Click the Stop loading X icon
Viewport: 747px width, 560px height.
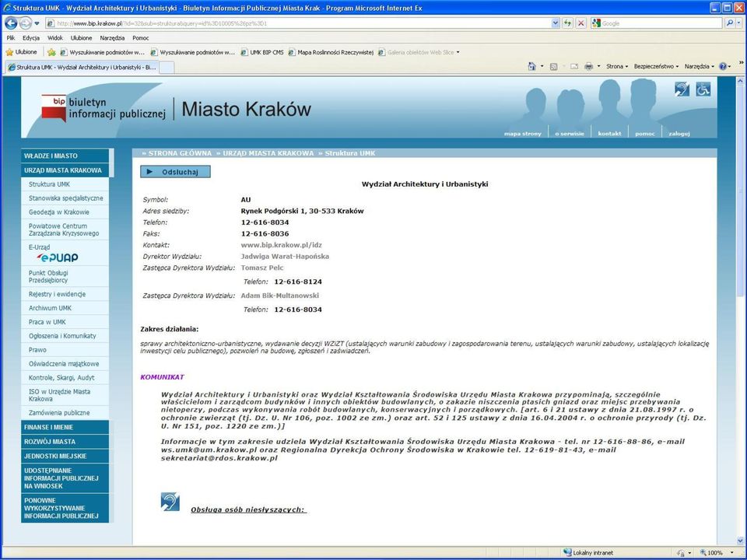point(580,23)
